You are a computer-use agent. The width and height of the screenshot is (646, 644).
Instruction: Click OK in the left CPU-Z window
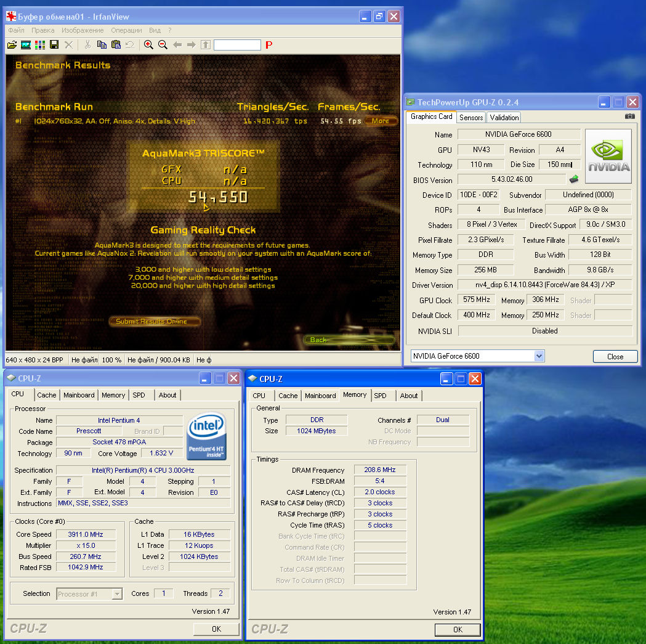point(216,629)
